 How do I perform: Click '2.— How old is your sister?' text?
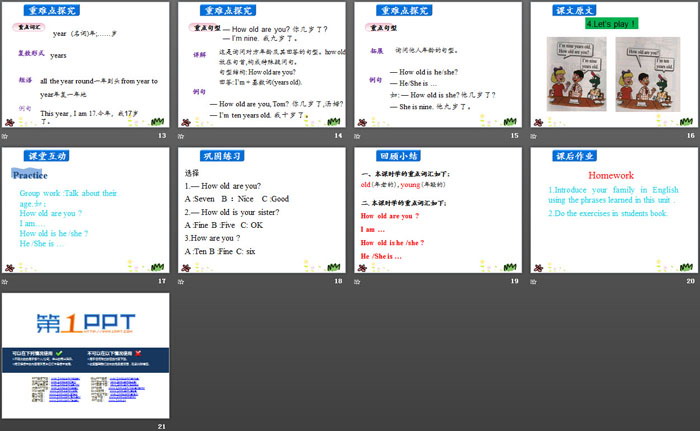tap(232, 212)
